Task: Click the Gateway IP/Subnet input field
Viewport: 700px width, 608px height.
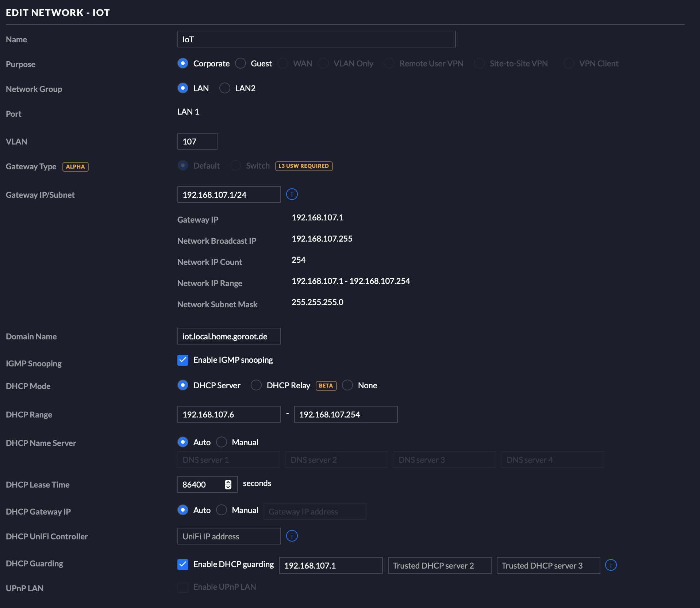Action: click(x=229, y=195)
